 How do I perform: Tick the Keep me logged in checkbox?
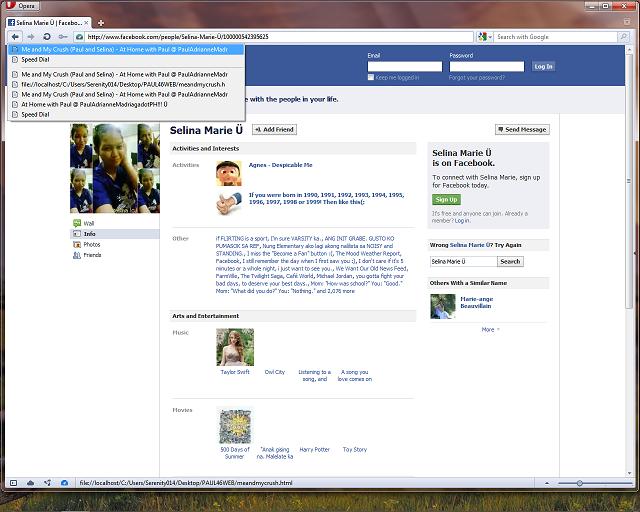click(371, 77)
